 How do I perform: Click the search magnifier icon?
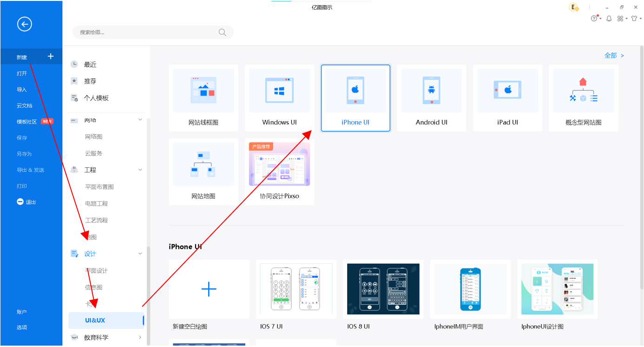(223, 32)
